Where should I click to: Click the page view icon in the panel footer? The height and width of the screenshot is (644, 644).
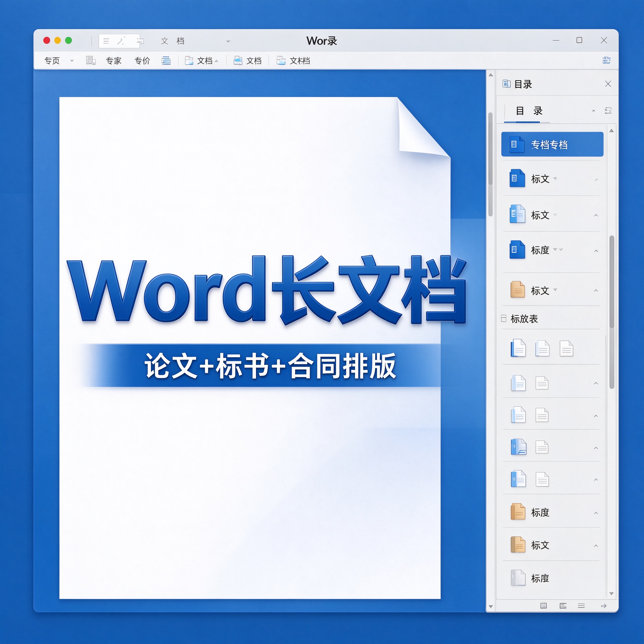543,606
